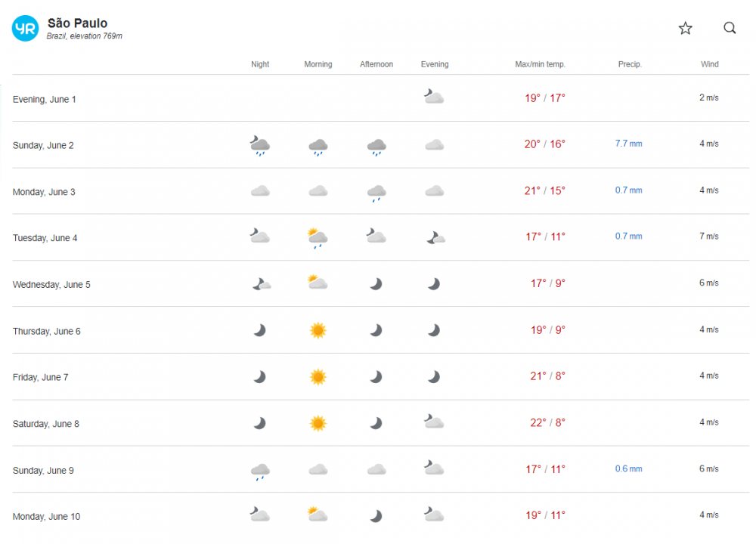This screenshot has height=544, width=756.
Task: Click the Precip. column header
Action: click(630, 64)
